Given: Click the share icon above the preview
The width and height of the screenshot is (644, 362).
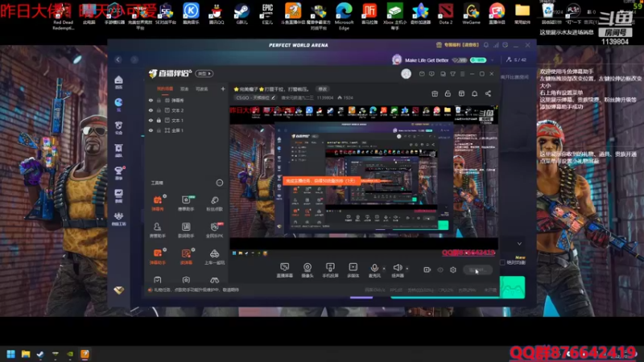Looking at the screenshot, I should (x=488, y=93).
